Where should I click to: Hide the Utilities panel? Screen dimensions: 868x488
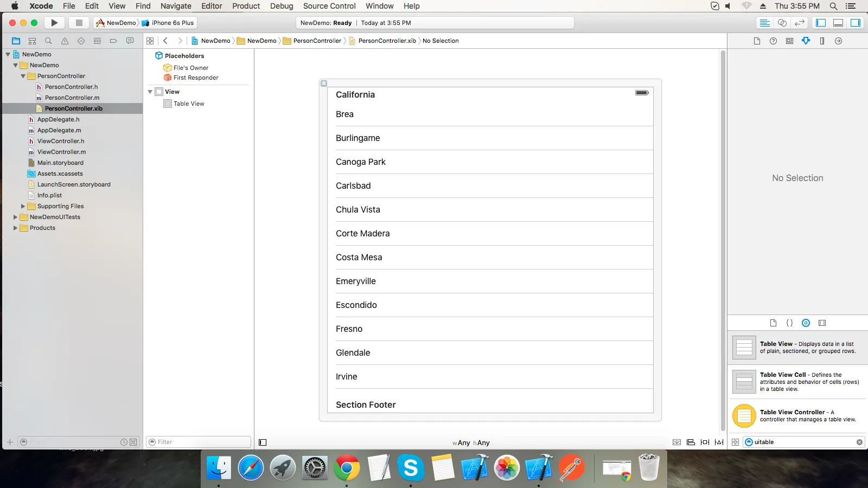(x=856, y=23)
